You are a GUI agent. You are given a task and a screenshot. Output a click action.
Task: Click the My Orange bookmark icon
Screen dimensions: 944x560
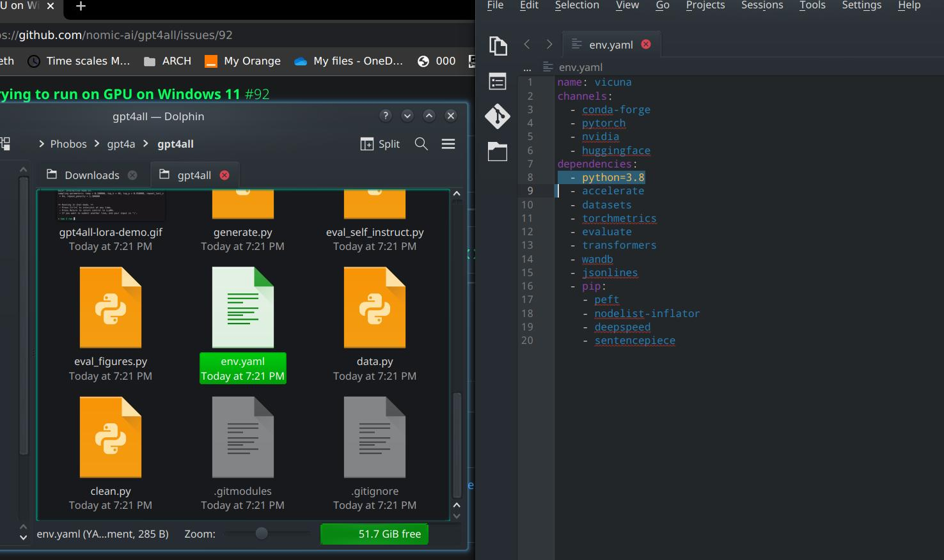210,61
